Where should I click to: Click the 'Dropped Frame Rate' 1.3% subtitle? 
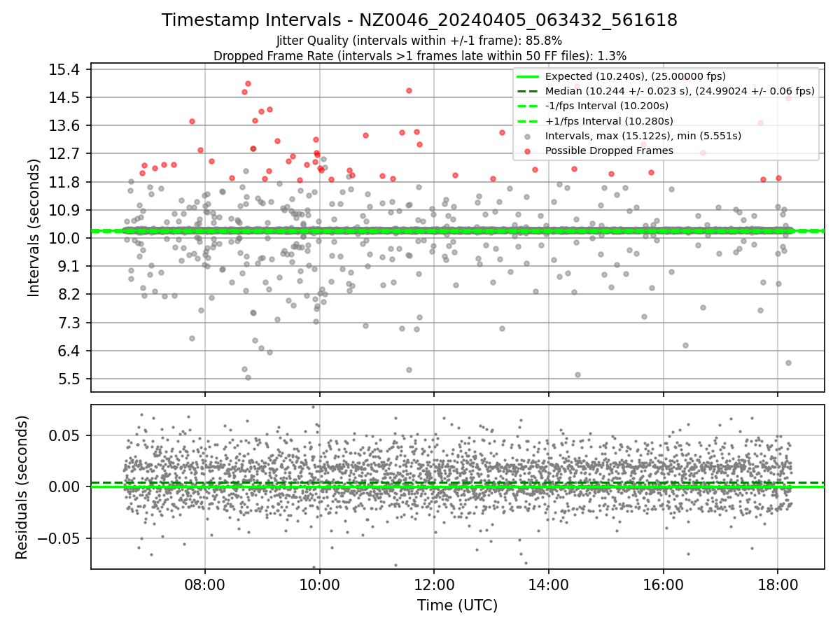click(x=419, y=55)
